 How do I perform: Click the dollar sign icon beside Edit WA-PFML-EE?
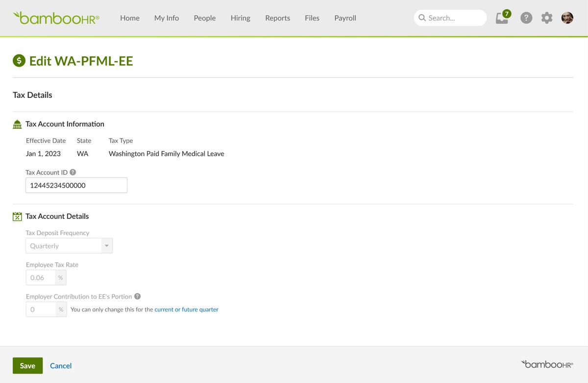click(18, 61)
